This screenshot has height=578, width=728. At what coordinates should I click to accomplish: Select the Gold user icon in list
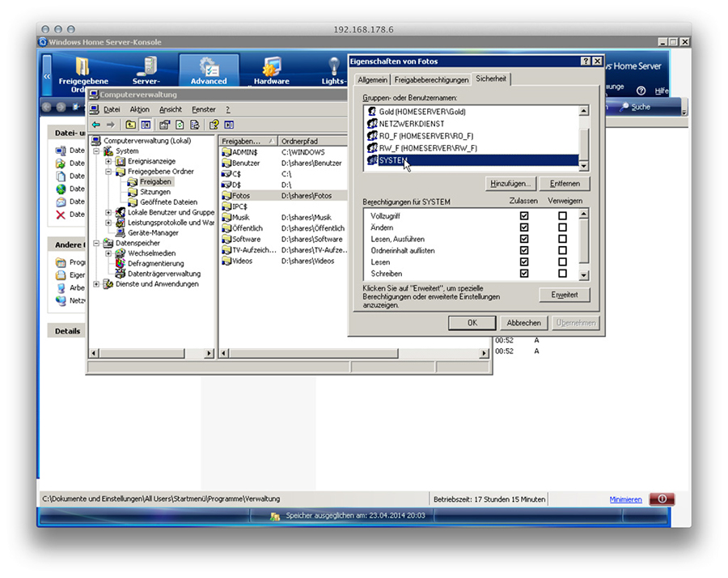click(x=372, y=112)
